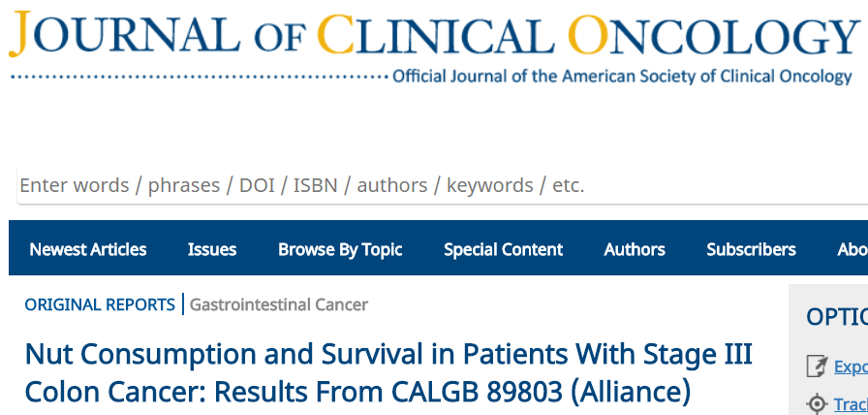The height and width of the screenshot is (415, 868).
Task: Open the partially visible About menu
Action: 852,249
